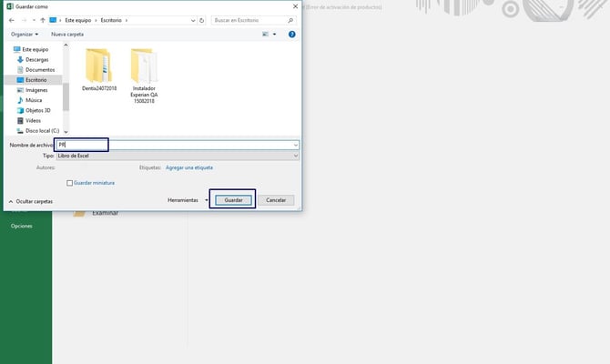The height and width of the screenshot is (364, 610).
Task: Select Disco local (C:) in sidebar
Action: click(42, 130)
